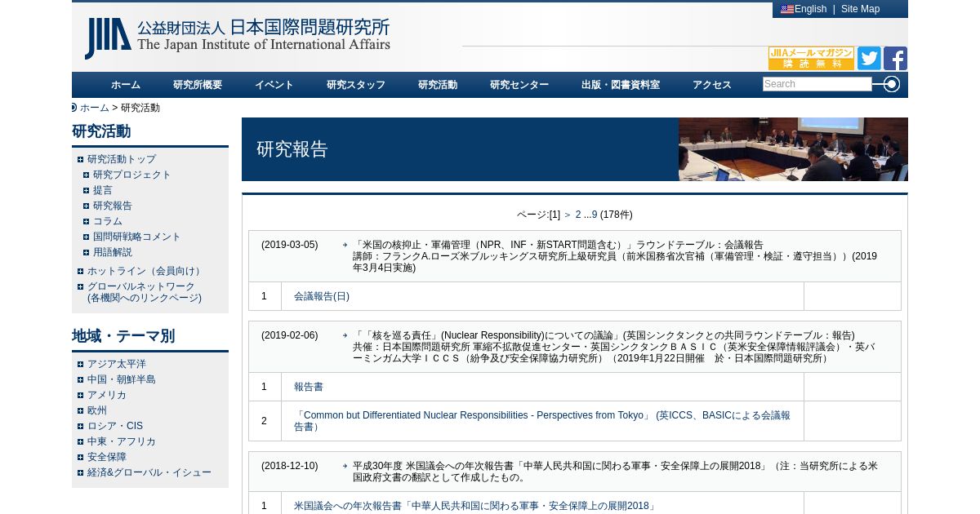Viewport: 980px width, 514px height.
Task: Open 研究プロジェクト in the sidebar
Action: [x=132, y=175]
